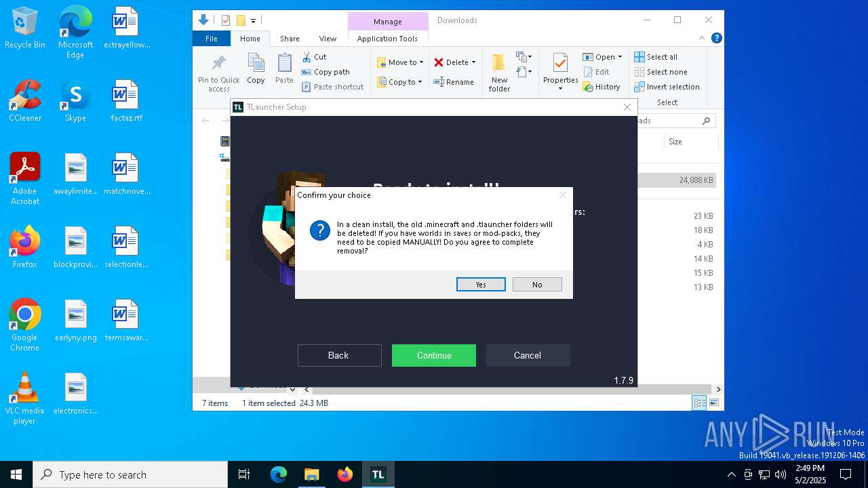Open the Application Tools tab
Image resolution: width=868 pixels, height=488 pixels.
tap(387, 39)
